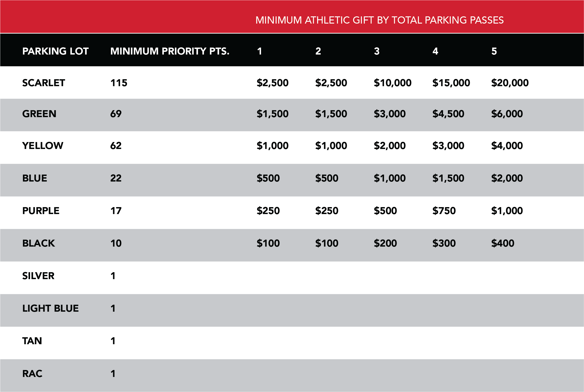The image size is (584, 392).
Task: Click the PARKING LOT column header
Action: (x=55, y=51)
